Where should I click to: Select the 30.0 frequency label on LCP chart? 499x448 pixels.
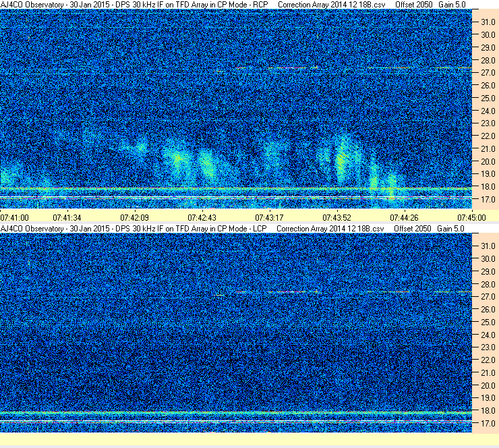point(488,259)
